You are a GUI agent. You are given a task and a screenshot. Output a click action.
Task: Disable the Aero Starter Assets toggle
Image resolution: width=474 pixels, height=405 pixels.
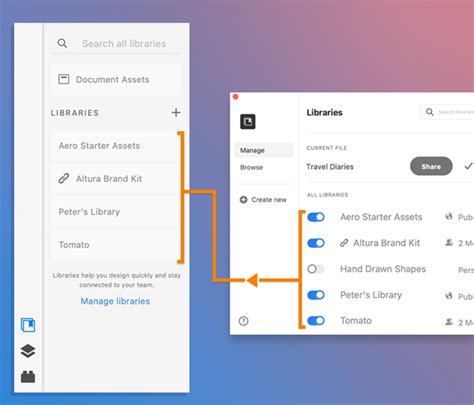316,217
